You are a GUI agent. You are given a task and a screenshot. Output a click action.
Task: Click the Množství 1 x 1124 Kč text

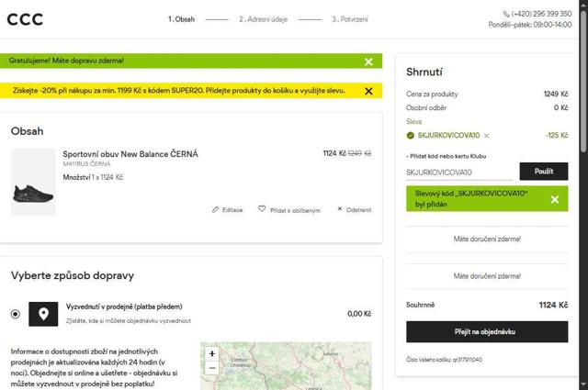[x=93, y=177]
